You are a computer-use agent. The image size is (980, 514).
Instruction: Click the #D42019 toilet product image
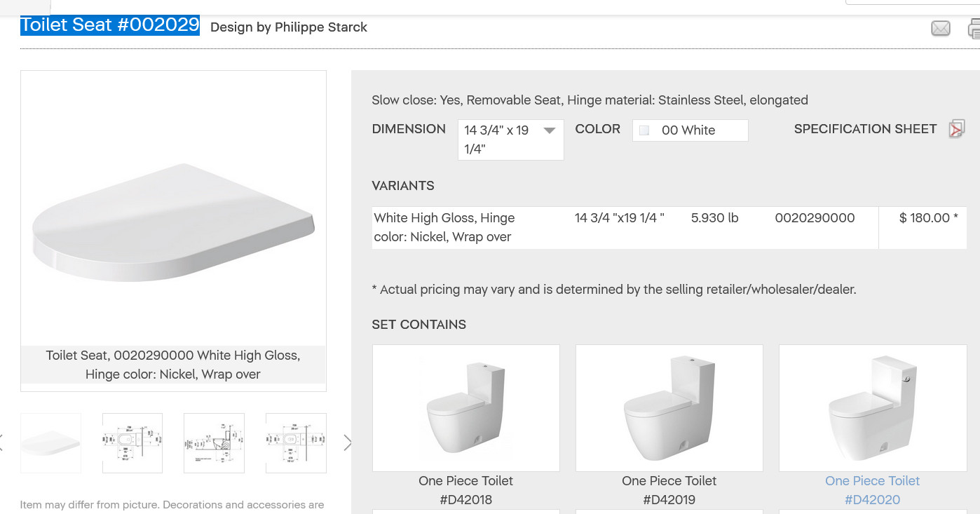coord(669,407)
